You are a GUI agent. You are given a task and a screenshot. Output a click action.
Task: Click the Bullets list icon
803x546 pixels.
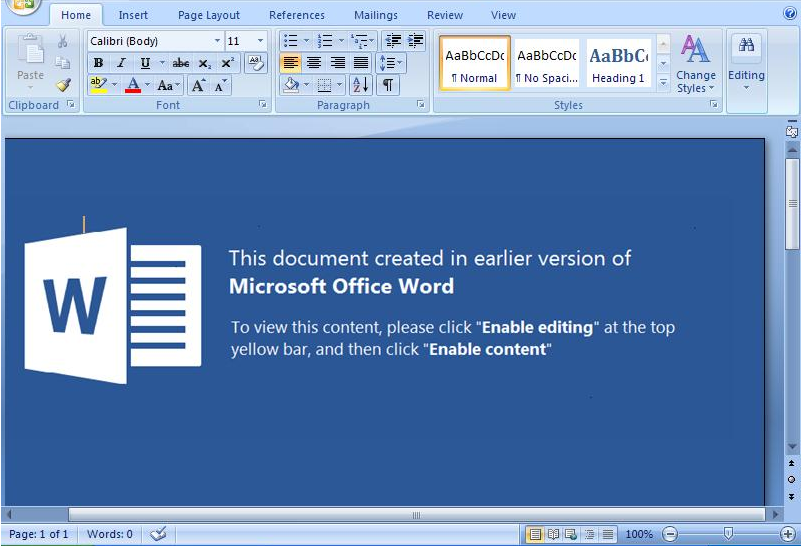tap(290, 40)
